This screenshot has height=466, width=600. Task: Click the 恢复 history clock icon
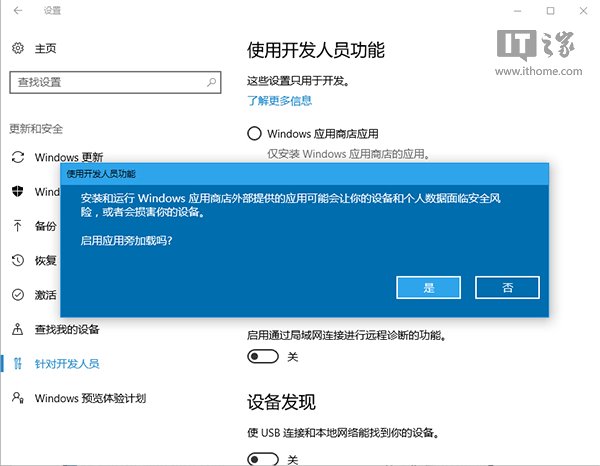pos(18,260)
